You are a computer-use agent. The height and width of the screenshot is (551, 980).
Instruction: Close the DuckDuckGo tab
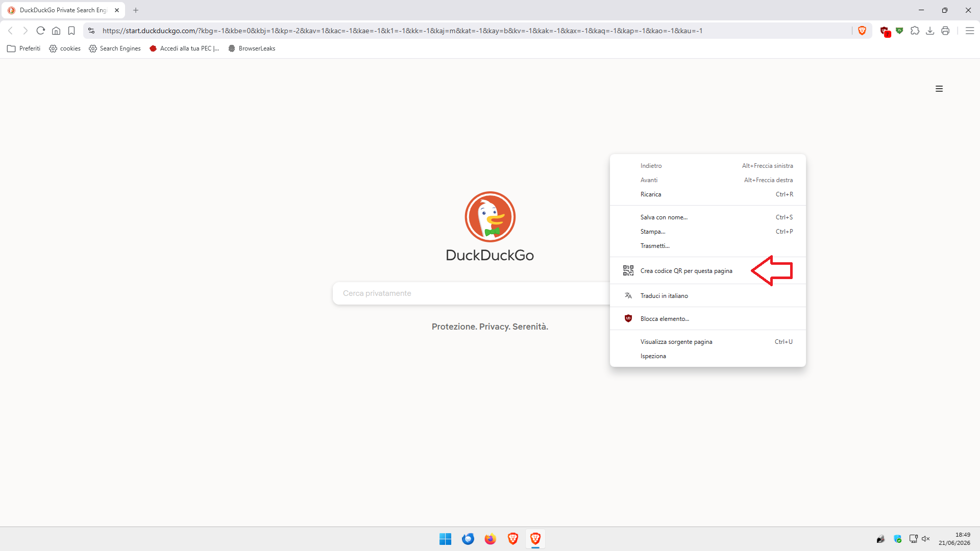coord(117,10)
